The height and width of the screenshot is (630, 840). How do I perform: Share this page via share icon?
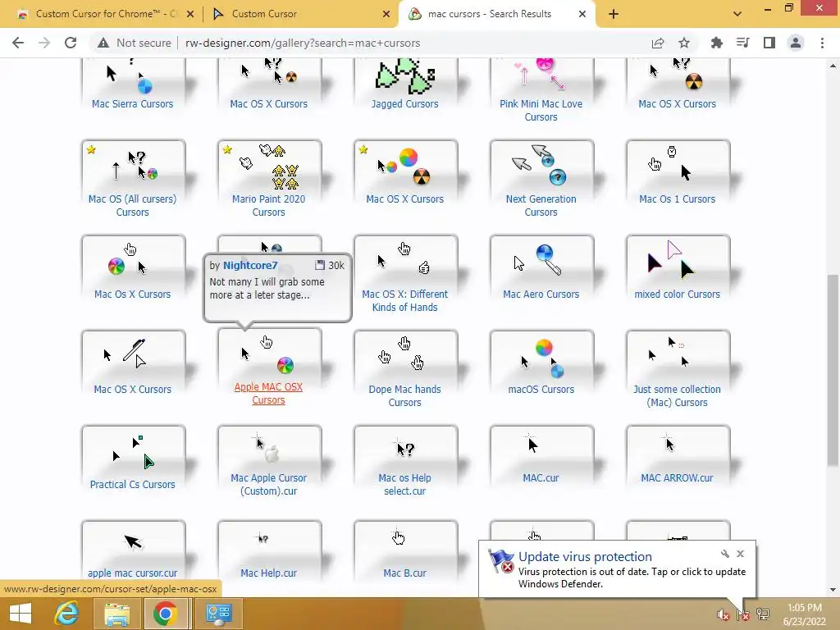pos(658,43)
